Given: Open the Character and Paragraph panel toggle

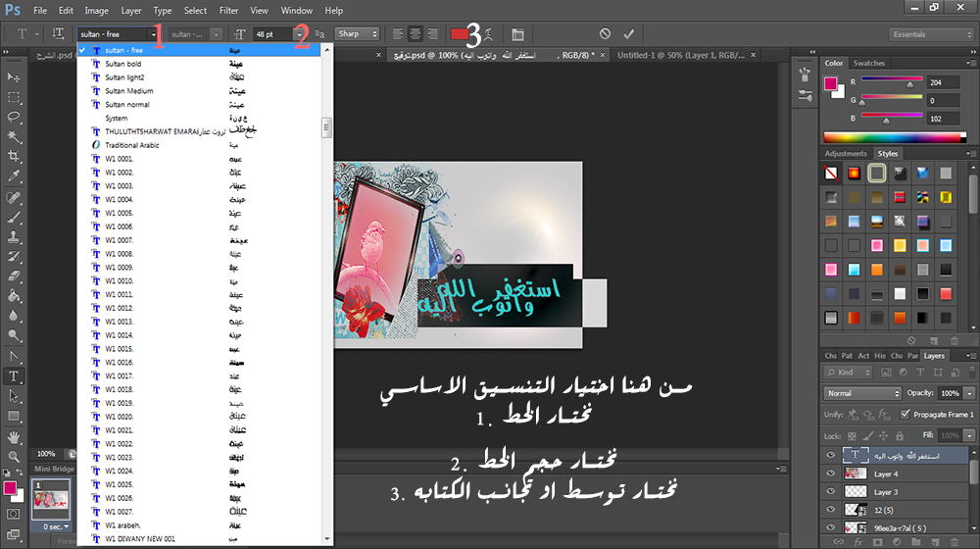Looking at the screenshot, I should point(517,33).
